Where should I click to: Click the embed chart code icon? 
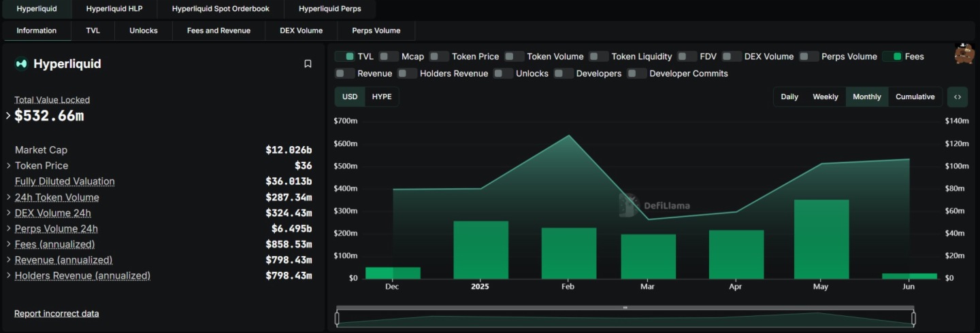(x=957, y=97)
